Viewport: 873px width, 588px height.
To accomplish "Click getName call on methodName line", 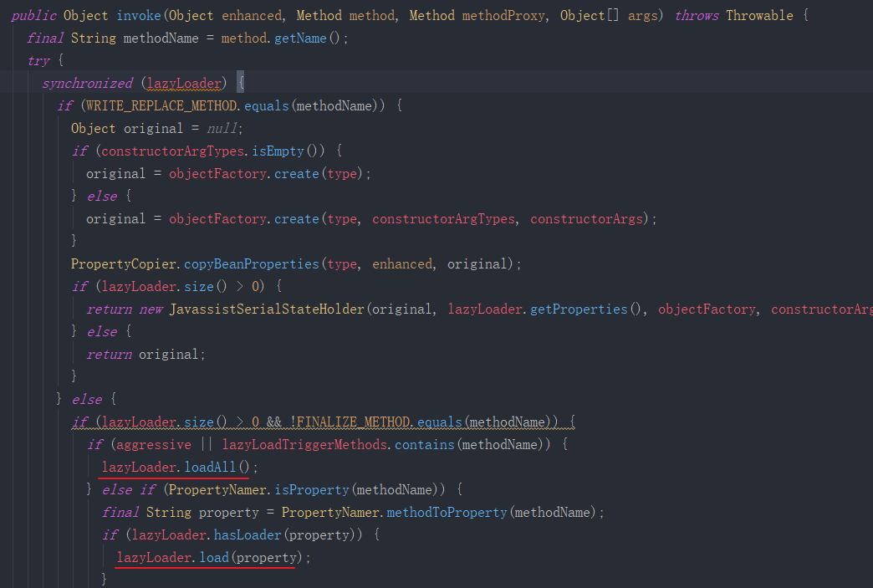I will 300,38.
